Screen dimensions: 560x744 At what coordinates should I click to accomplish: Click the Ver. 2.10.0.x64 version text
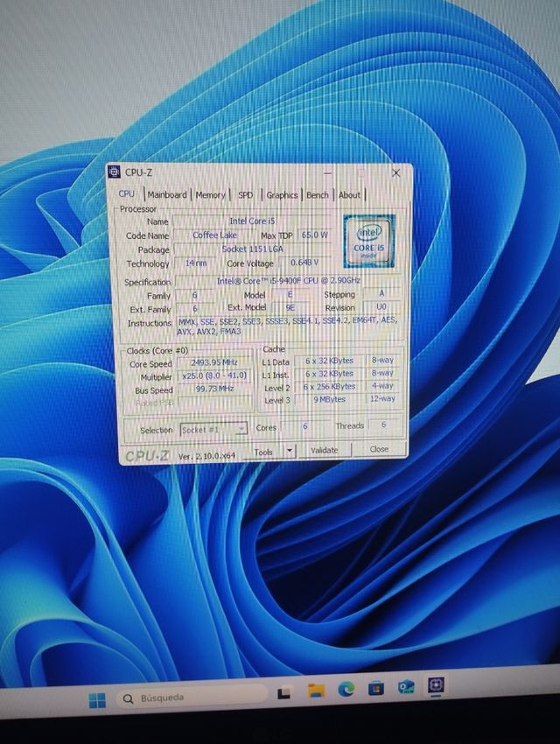206,455
